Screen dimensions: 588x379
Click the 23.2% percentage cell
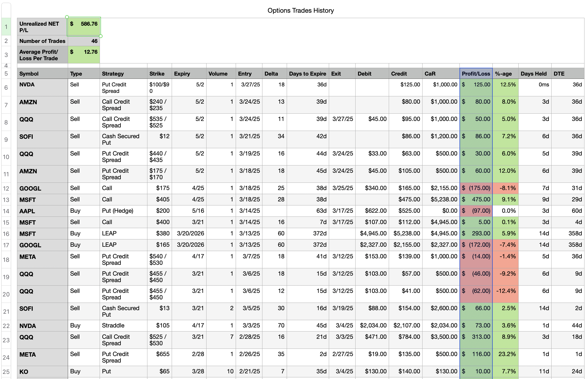[x=505, y=357]
